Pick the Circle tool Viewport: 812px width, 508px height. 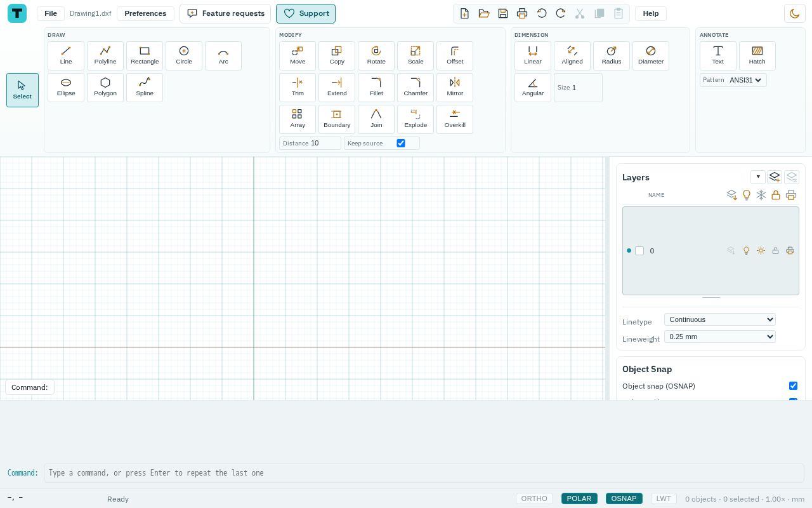184,56
